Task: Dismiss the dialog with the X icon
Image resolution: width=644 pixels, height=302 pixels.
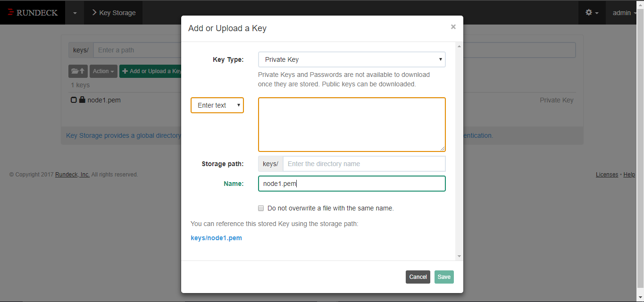Action: coord(453,27)
